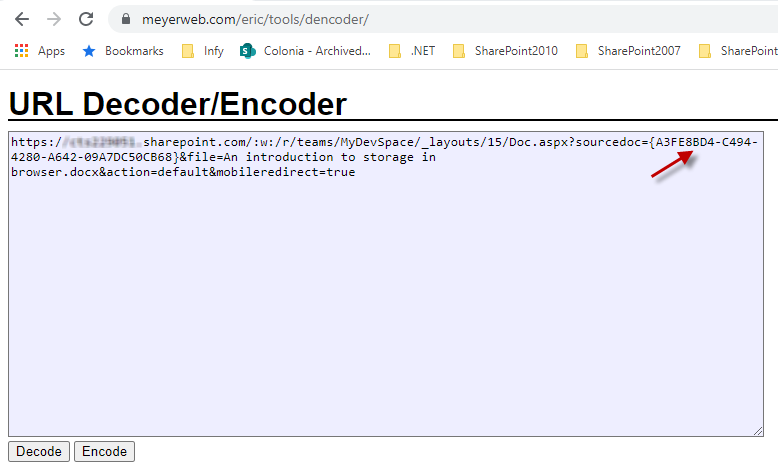Click the address bar URL meyerweb.com

coord(255,19)
